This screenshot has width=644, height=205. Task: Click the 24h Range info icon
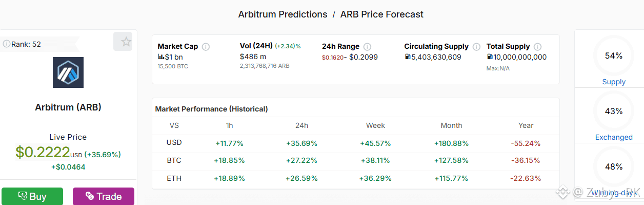pyautogui.click(x=367, y=47)
